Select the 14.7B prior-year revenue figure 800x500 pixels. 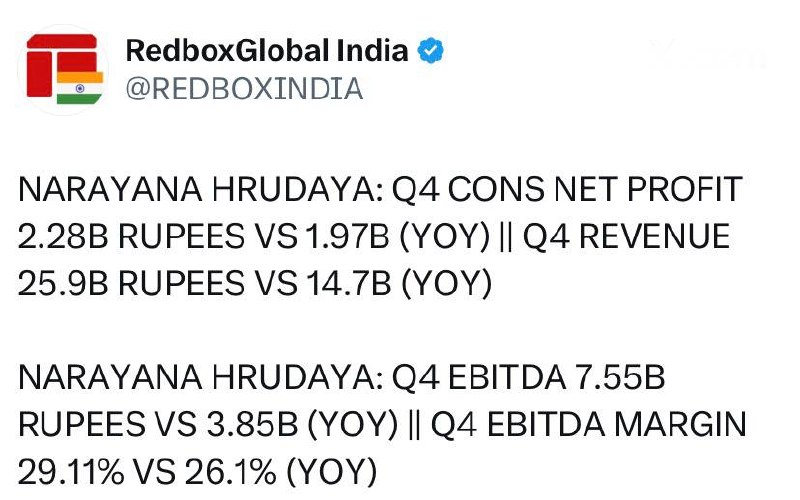[x=348, y=283]
